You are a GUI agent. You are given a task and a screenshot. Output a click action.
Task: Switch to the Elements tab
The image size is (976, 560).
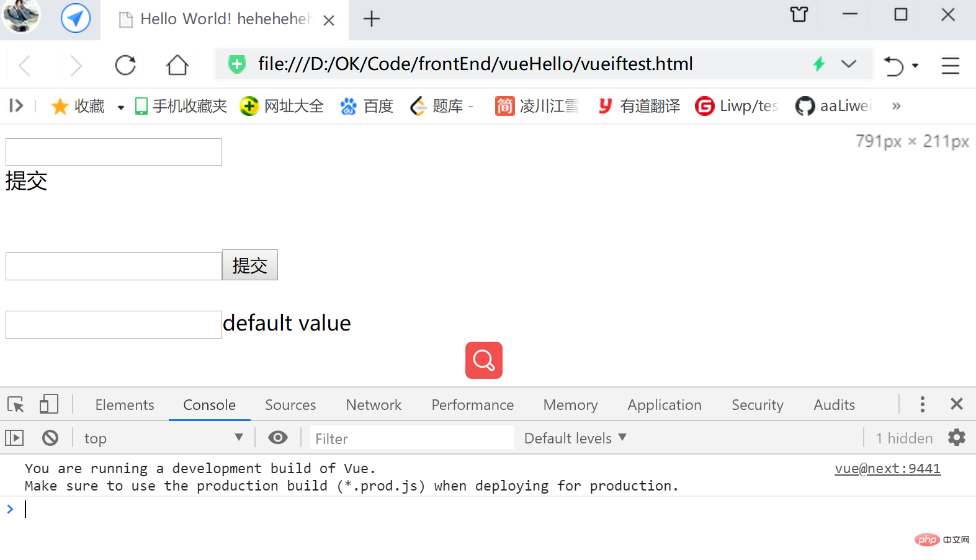(x=125, y=405)
